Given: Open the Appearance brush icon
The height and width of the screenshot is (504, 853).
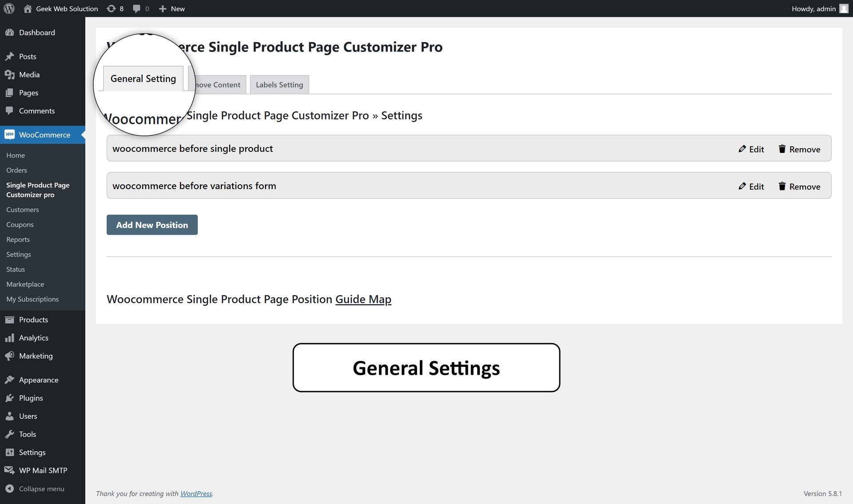Looking at the screenshot, I should click(x=9, y=380).
